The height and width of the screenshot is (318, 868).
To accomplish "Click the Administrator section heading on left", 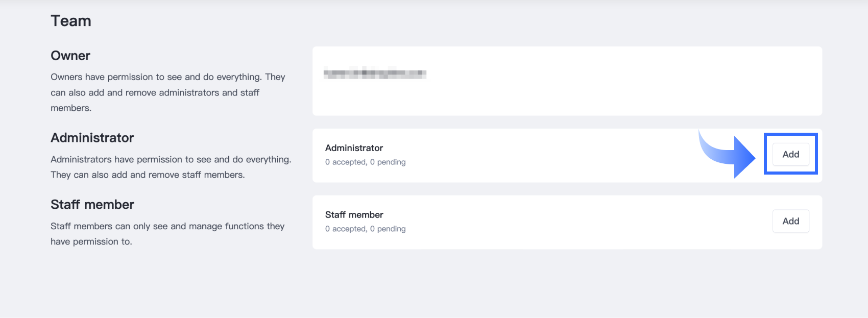I will pos(92,138).
